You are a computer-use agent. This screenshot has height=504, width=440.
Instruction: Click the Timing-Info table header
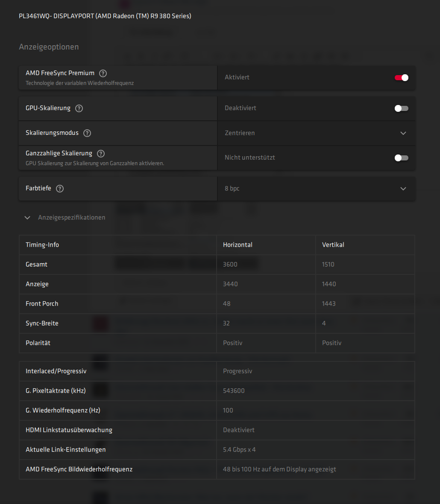[42, 245]
